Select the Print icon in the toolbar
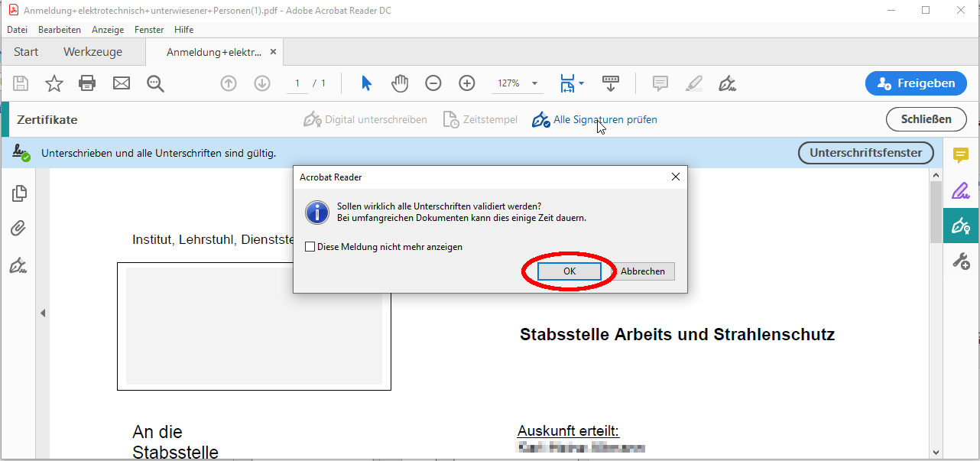This screenshot has height=461, width=980. click(87, 83)
